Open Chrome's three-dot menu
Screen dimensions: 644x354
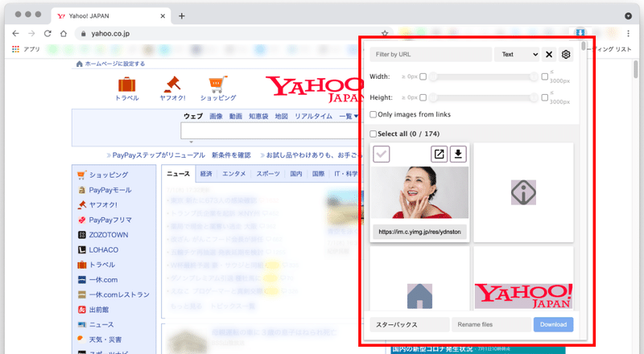click(628, 34)
